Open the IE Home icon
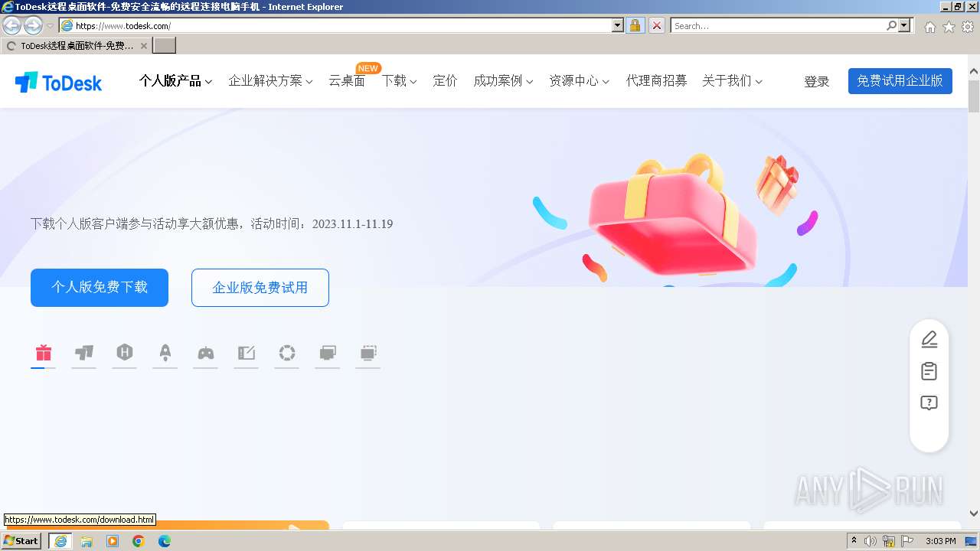980x551 pixels. pos(929,27)
